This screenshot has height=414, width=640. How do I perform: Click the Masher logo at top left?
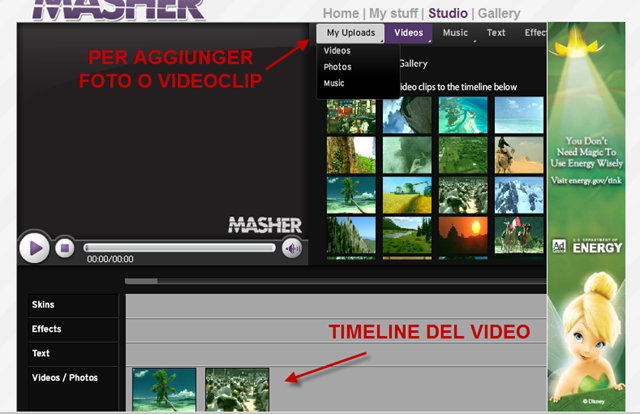coord(119,10)
